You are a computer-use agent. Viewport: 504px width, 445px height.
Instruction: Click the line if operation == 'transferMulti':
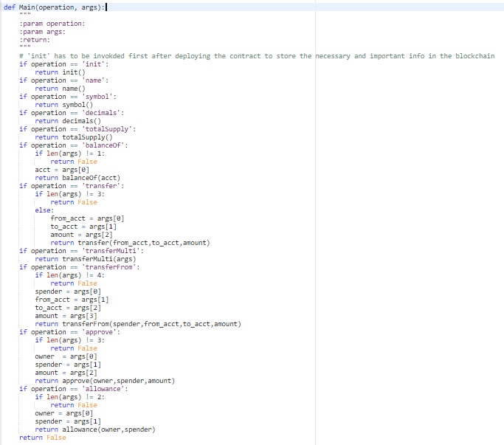tap(81, 251)
